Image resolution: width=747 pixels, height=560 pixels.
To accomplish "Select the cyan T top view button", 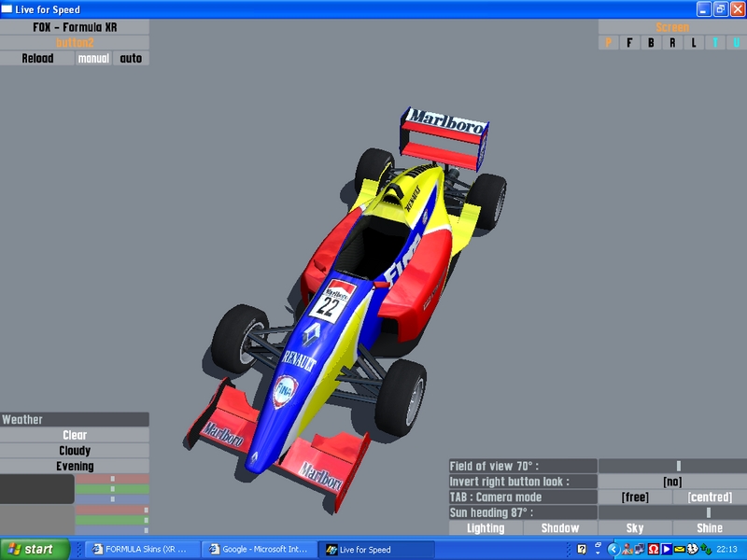I will click(x=715, y=43).
